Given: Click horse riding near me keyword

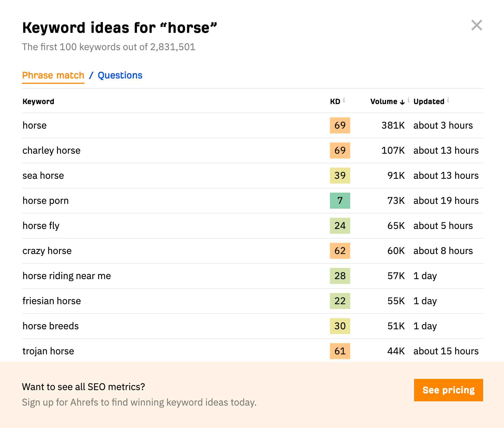Looking at the screenshot, I should pyautogui.click(x=67, y=276).
